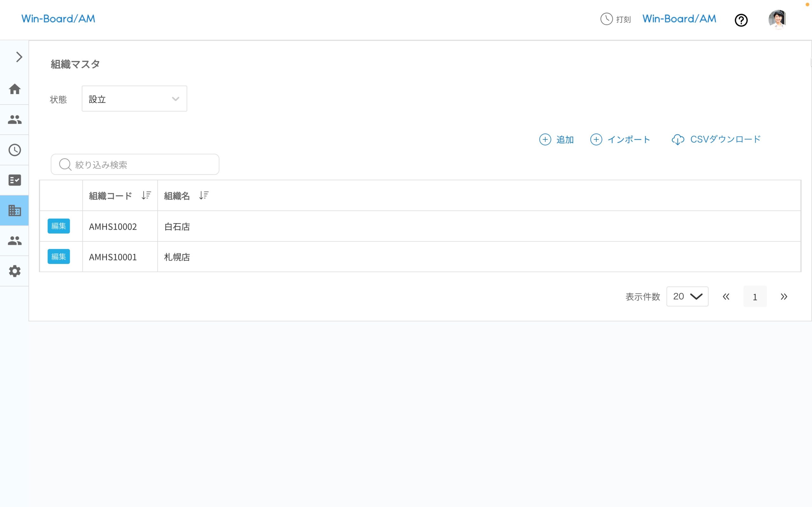Screen dimensions: 812x507
Task: Open help via the question mark icon
Action: click(741, 21)
